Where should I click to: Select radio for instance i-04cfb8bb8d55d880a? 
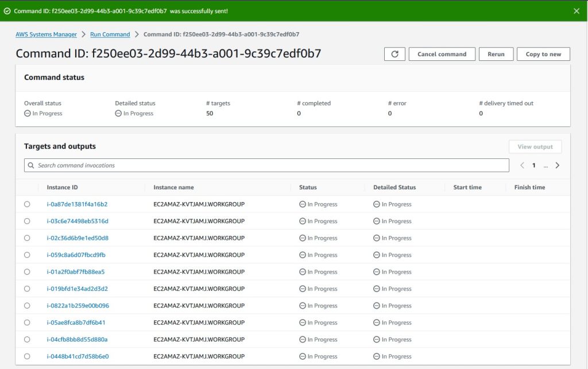pyautogui.click(x=27, y=339)
